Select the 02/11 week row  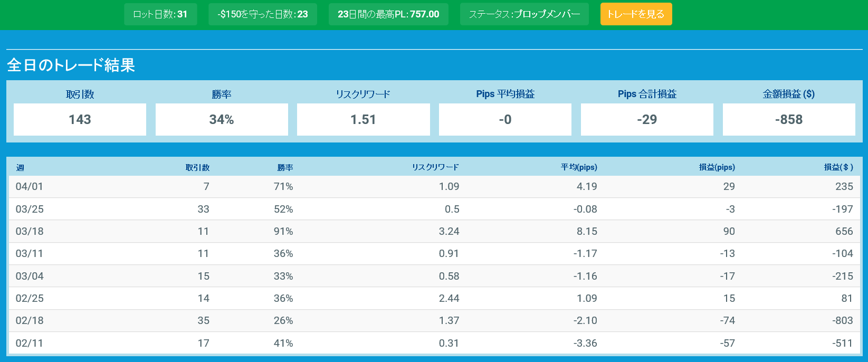point(434,343)
